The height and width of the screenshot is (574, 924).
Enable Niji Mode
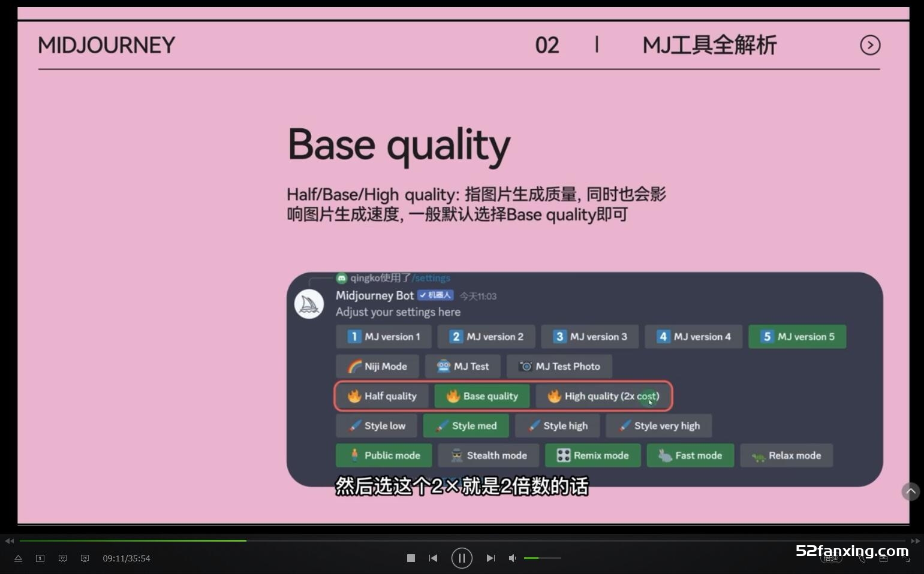click(377, 366)
